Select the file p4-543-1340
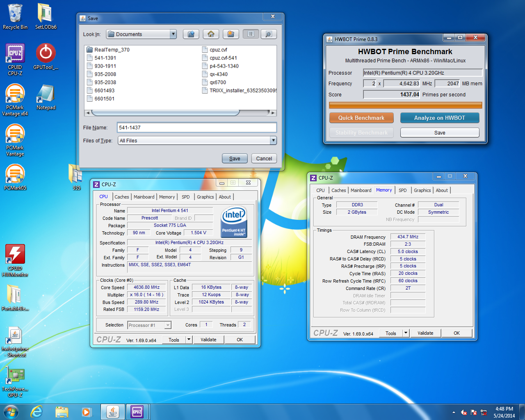The width and height of the screenshot is (525, 420). [220, 66]
